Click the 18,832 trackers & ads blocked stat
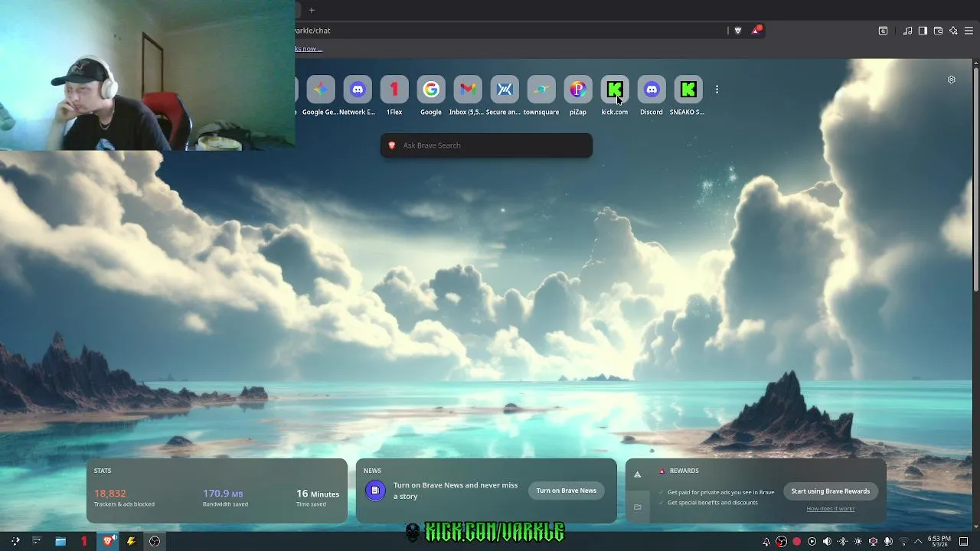 click(x=124, y=497)
